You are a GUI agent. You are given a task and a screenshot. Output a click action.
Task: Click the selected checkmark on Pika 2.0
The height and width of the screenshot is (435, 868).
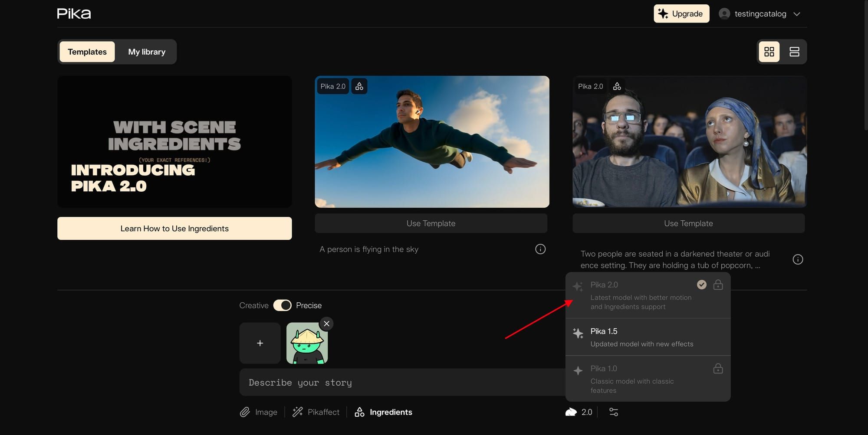point(702,285)
